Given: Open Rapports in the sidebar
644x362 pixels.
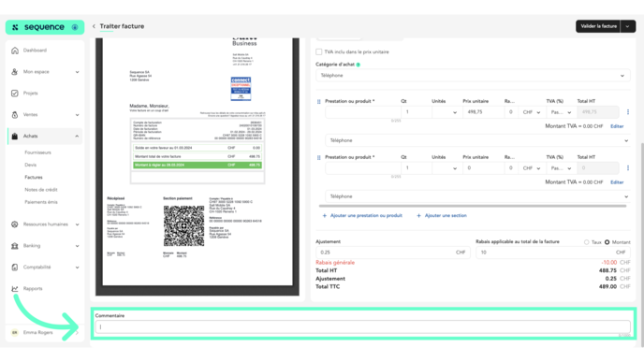Looking at the screenshot, I should (x=33, y=288).
